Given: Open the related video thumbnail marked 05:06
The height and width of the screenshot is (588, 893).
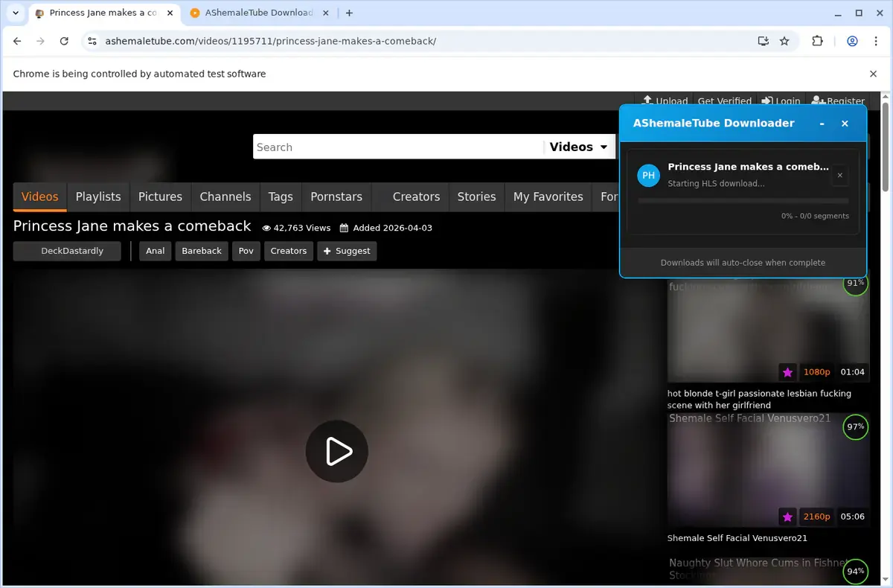Looking at the screenshot, I should [x=768, y=470].
